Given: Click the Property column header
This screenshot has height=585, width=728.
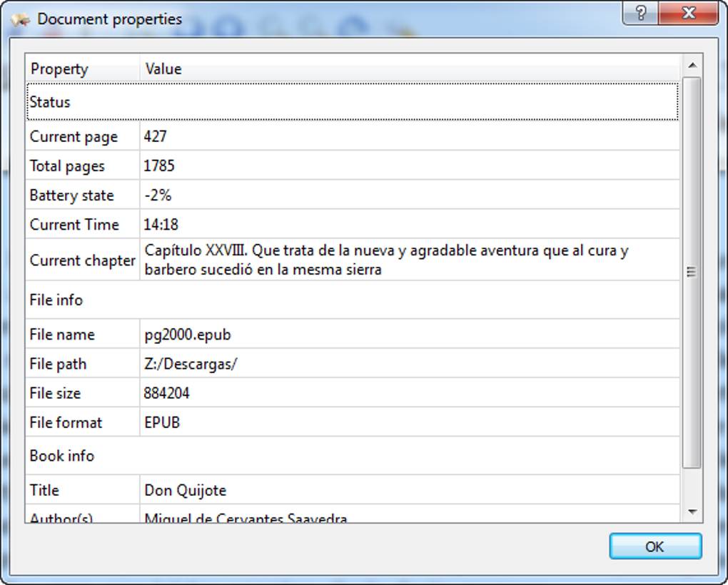Looking at the screenshot, I should 83,69.
